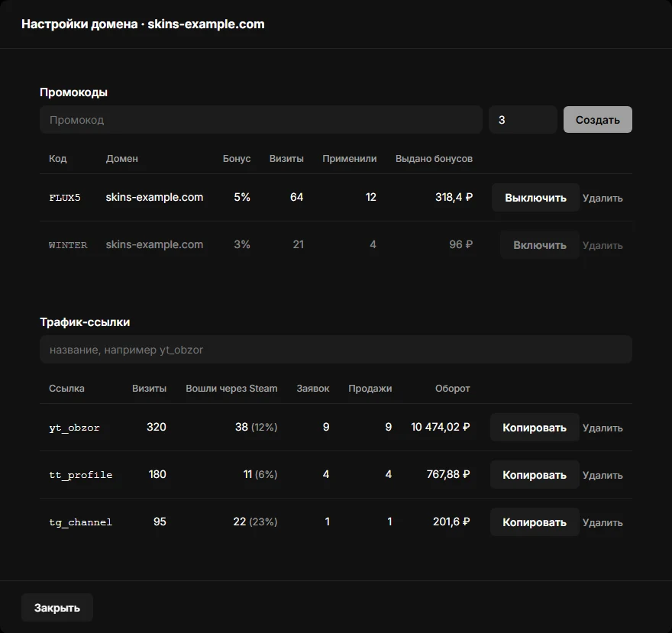Screen dimensions: 672x633
Task: Click the Применили column header
Action: click(x=349, y=159)
